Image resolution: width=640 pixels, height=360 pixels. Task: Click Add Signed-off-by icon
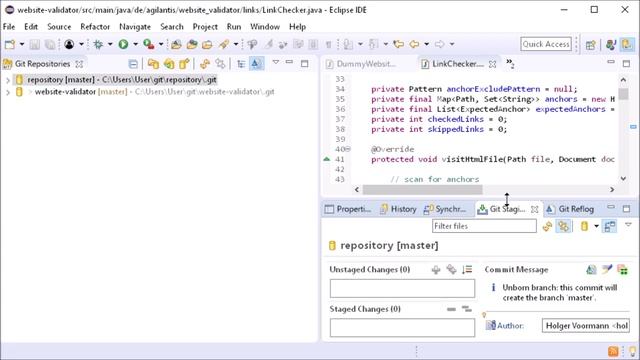click(x=607, y=269)
